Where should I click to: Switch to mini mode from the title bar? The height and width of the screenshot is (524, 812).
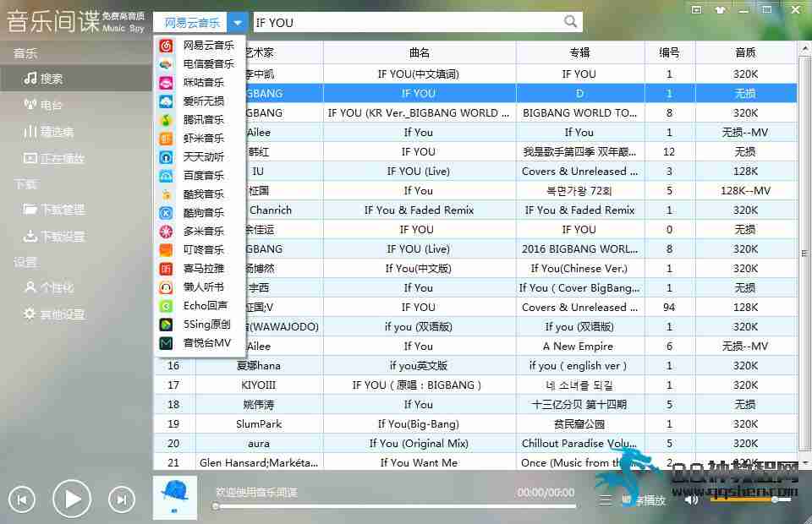click(x=697, y=10)
